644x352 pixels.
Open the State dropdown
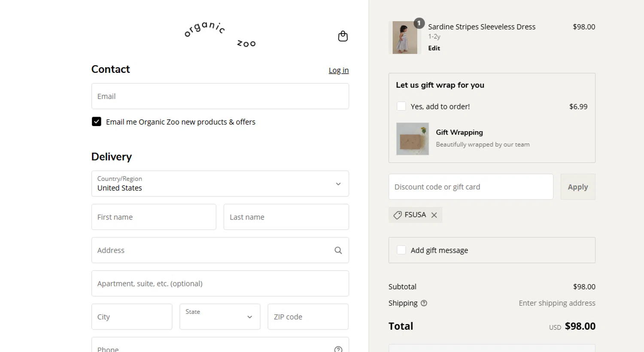(220, 317)
